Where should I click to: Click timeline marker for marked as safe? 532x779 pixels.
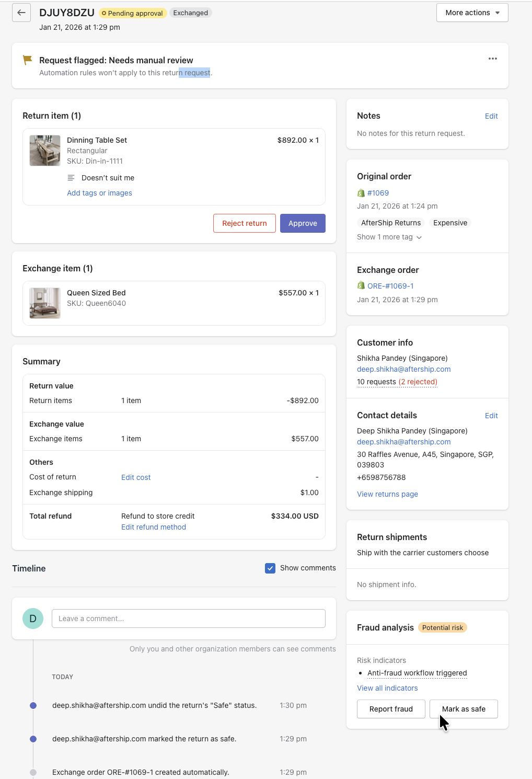(x=33, y=739)
